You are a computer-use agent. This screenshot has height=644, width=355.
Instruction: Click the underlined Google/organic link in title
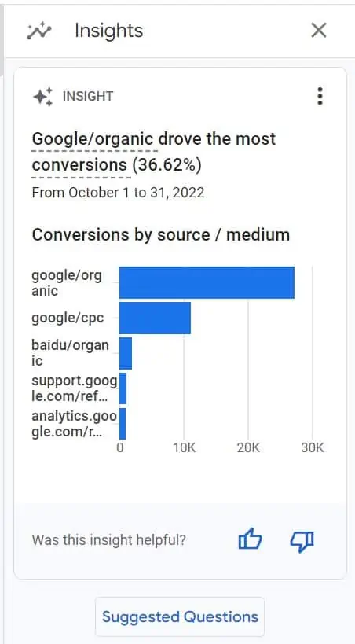click(93, 139)
